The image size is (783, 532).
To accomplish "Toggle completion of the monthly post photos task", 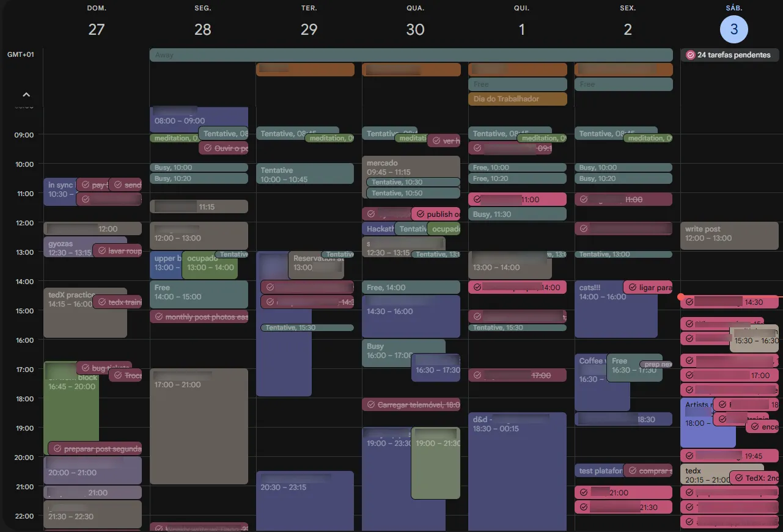I will pos(158,317).
